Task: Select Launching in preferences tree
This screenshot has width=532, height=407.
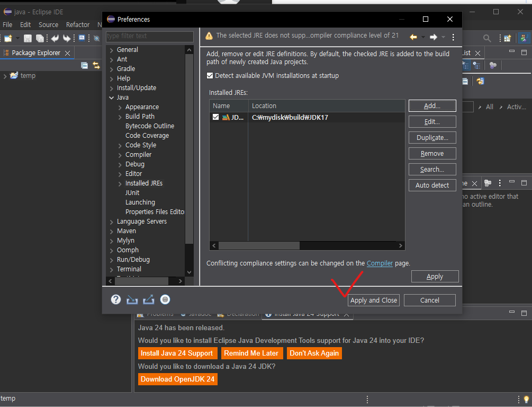Action: 140,202
